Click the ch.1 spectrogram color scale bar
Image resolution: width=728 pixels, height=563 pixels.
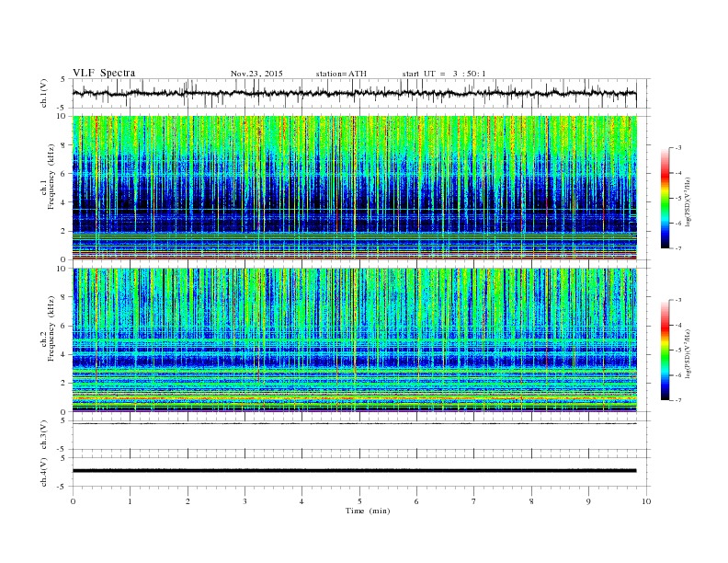click(665, 198)
